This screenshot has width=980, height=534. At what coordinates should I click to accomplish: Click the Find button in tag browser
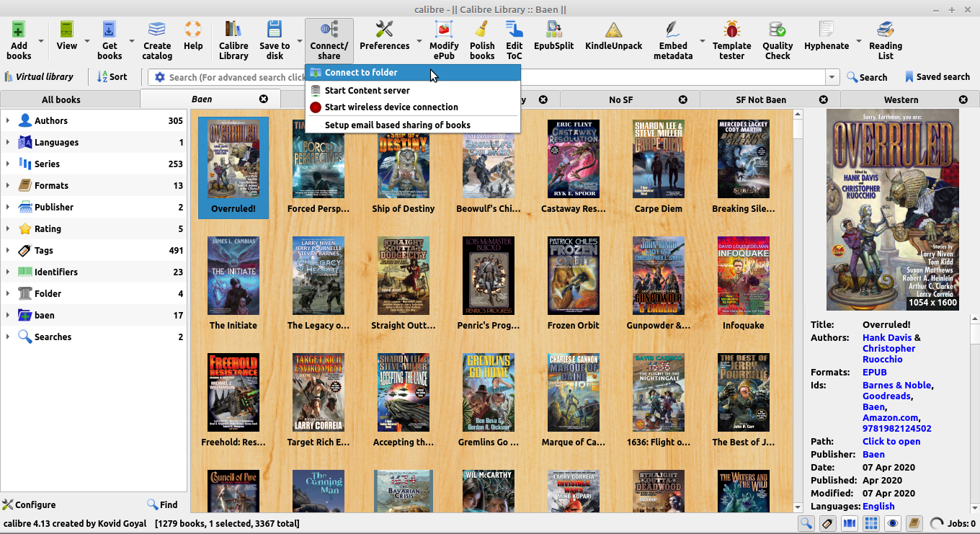click(x=162, y=504)
